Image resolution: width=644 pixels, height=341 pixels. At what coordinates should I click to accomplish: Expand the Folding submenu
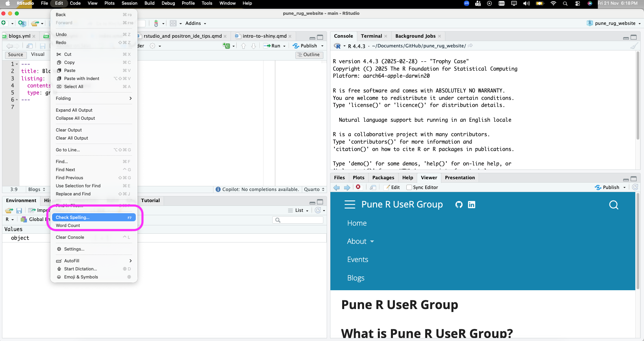93,99
